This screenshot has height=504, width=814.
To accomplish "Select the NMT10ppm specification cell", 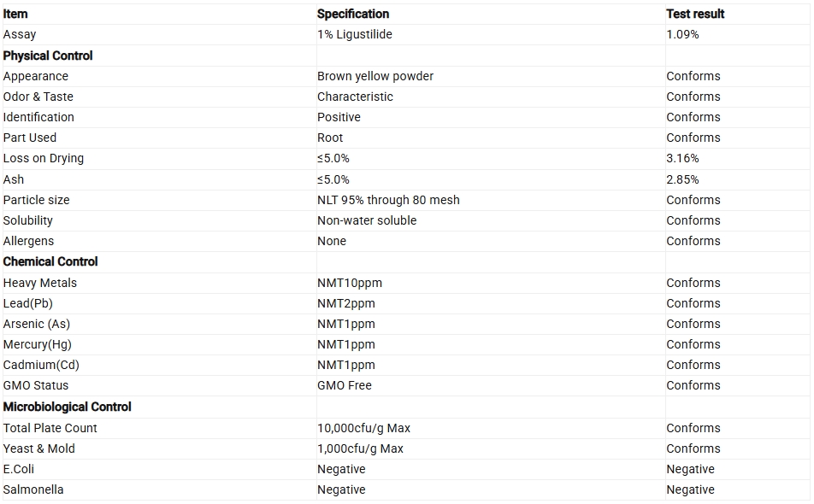I will 350,283.
